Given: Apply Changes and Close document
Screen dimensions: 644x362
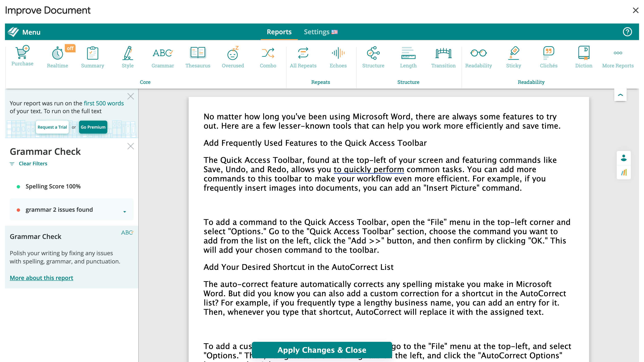Looking at the screenshot, I should [322, 350].
